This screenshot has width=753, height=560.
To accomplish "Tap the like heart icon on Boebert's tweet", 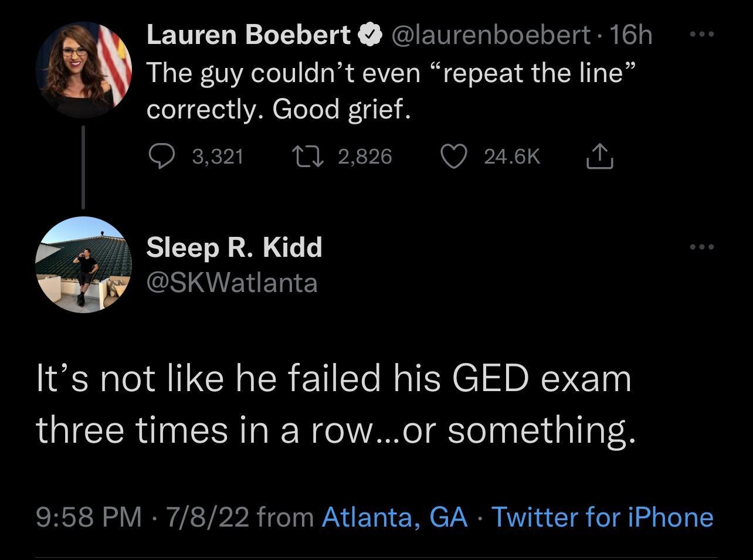I will (x=453, y=155).
